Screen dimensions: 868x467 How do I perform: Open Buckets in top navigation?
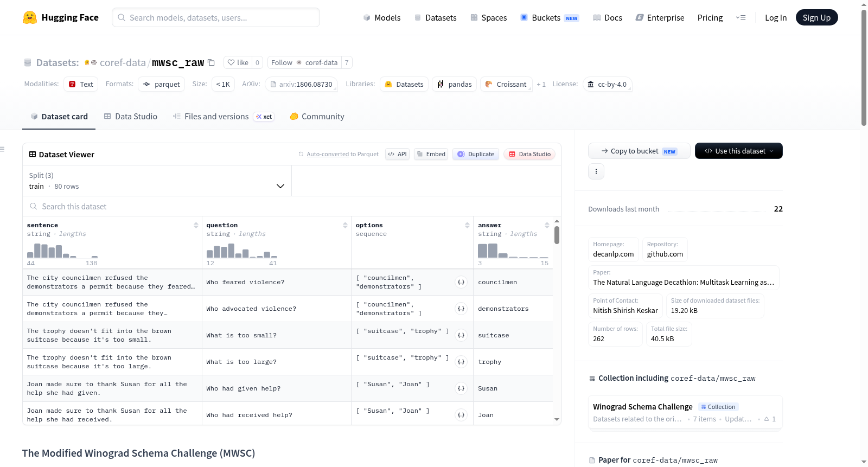click(549, 17)
